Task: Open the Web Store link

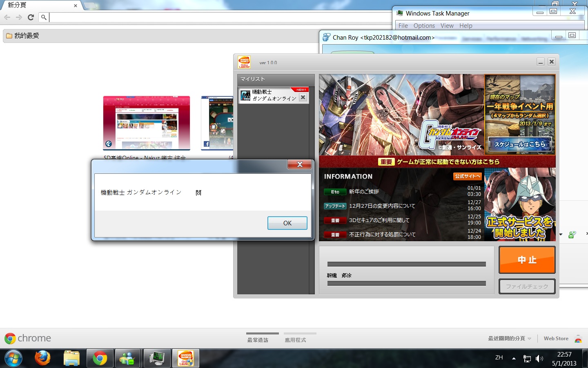Action: tap(556, 339)
